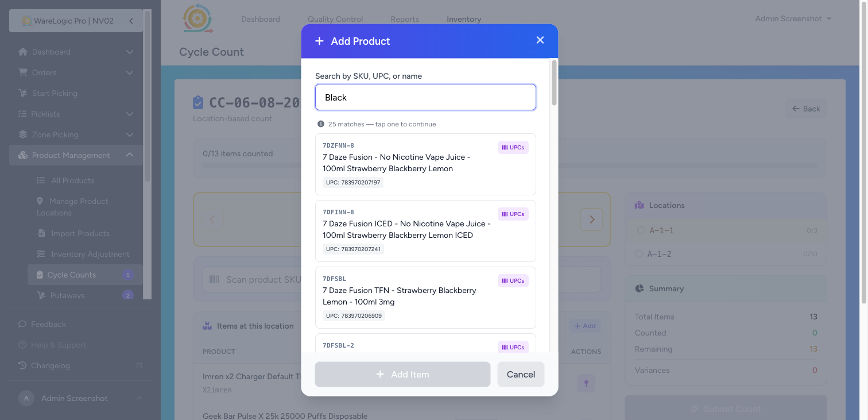Open Feedback link
Screen dimensions: 868x420
48,324
